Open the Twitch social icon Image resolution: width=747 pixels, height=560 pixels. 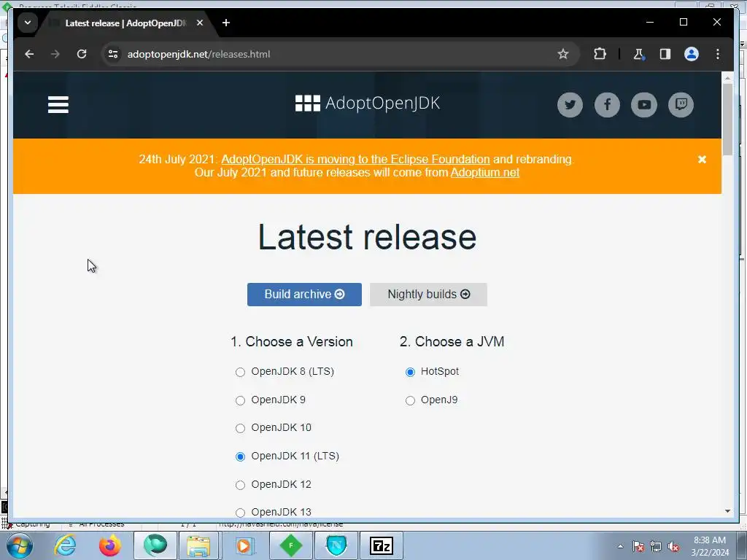[681, 105]
